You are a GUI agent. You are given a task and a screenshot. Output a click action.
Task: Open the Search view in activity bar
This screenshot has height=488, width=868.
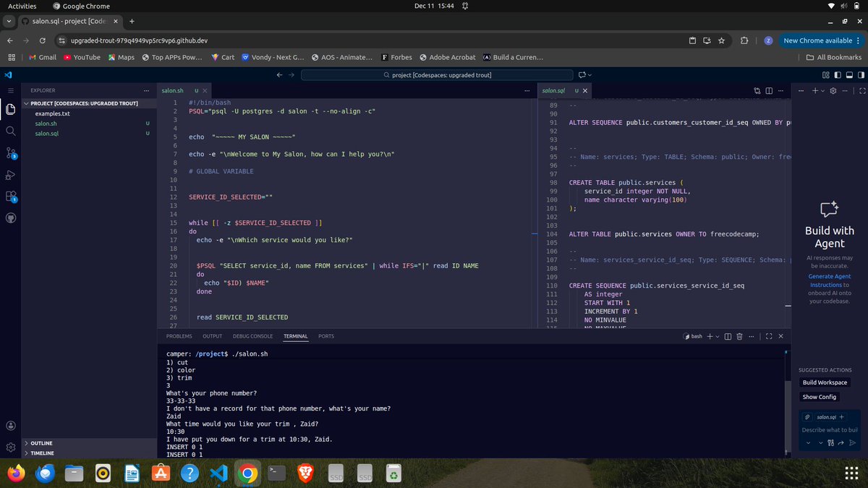click(10, 131)
